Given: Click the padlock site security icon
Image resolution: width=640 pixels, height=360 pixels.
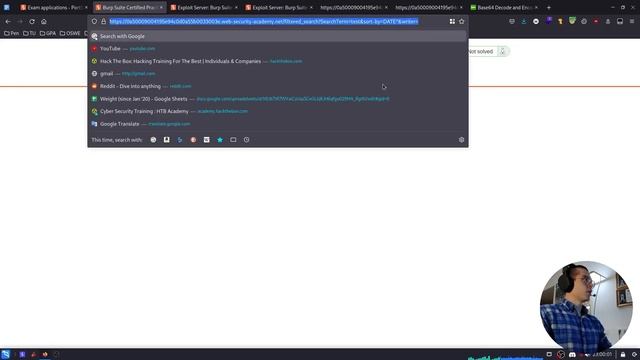Looking at the screenshot, I should (103, 21).
